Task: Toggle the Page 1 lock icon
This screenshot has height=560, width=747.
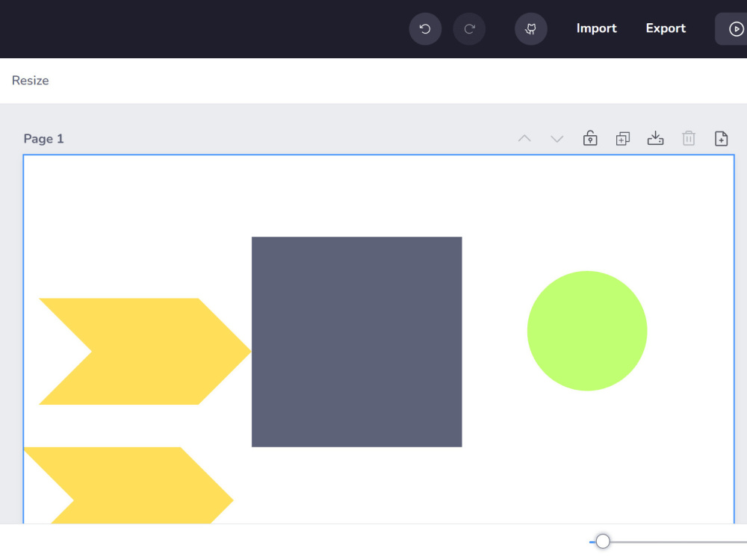Action: (590, 138)
